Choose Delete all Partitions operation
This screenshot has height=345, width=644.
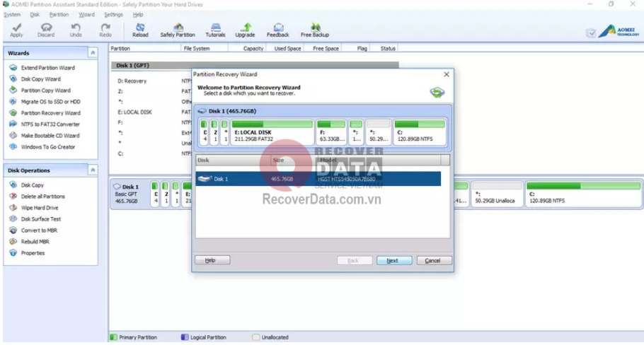[42, 197]
